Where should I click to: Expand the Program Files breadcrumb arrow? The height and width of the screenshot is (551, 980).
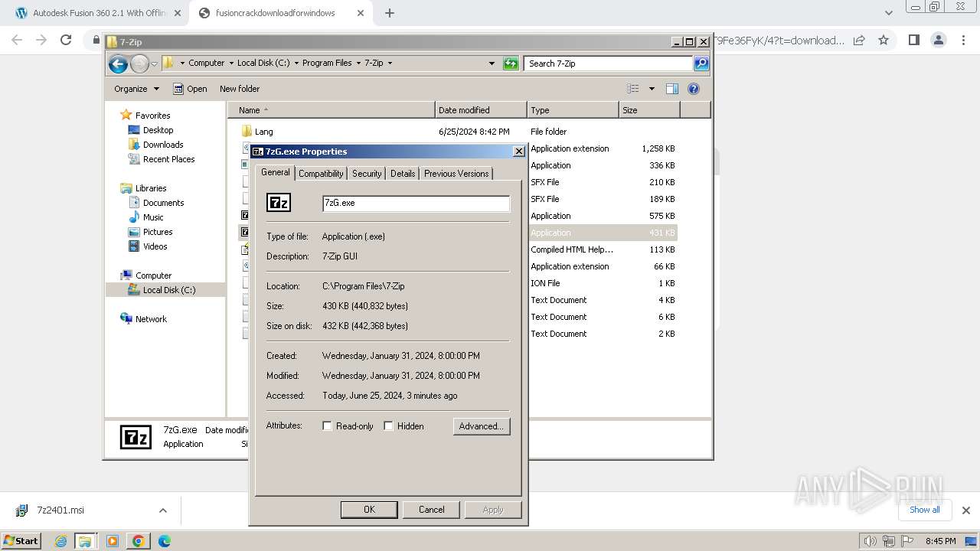pos(358,64)
